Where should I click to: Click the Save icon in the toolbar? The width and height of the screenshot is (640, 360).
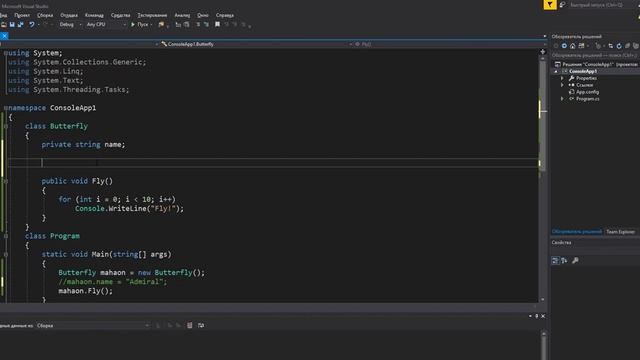12,25
